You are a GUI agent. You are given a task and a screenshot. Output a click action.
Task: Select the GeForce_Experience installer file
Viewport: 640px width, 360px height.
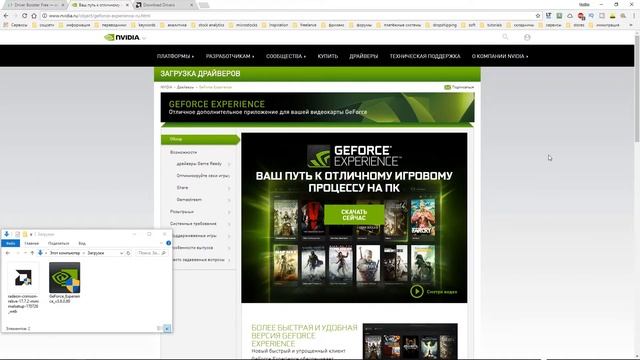pyautogui.click(x=64, y=282)
